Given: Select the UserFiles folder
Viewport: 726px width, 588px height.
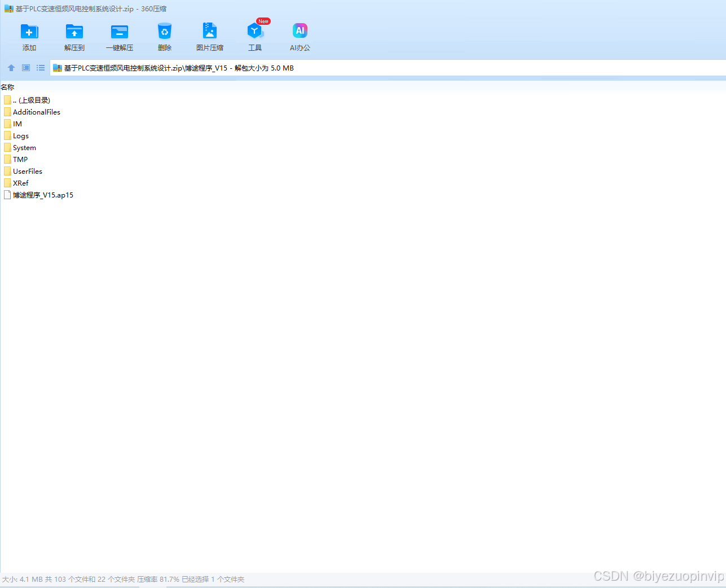Looking at the screenshot, I should [x=23, y=171].
